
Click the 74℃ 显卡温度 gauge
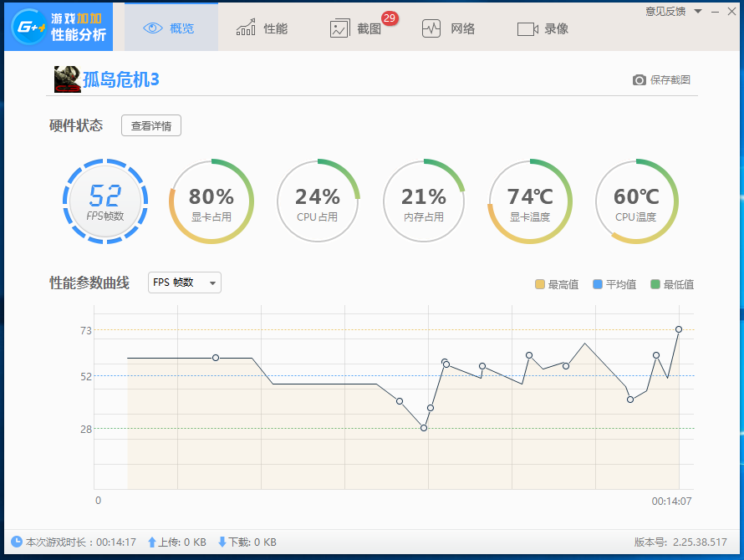pyautogui.click(x=530, y=201)
